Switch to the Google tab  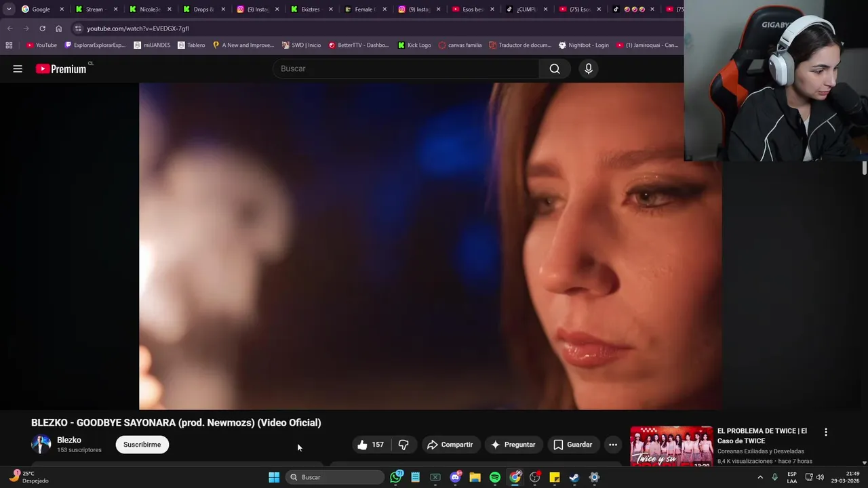(41, 9)
